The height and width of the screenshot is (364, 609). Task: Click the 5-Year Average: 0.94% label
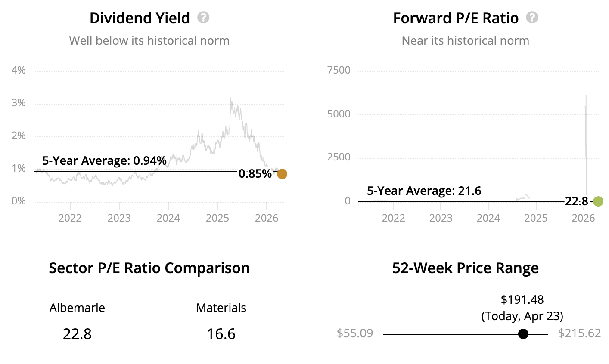point(104,161)
